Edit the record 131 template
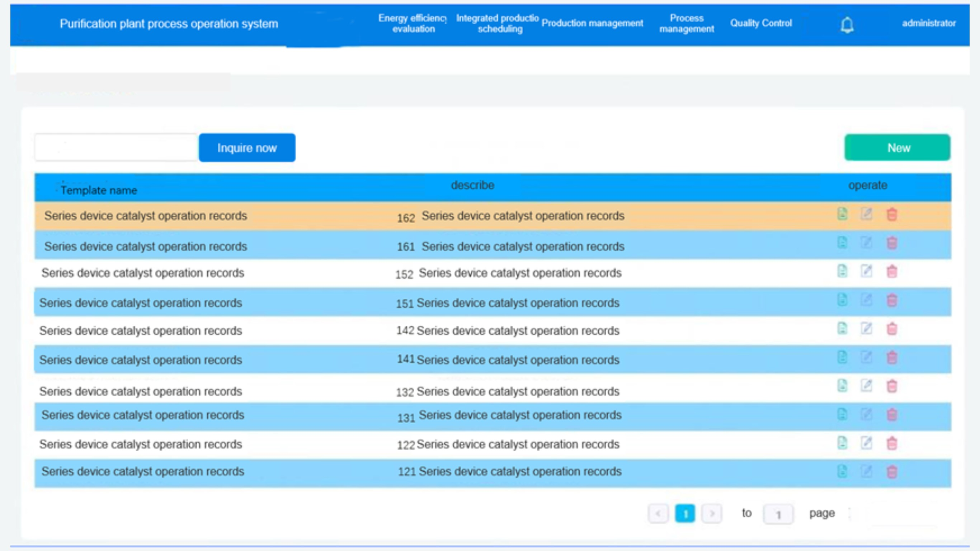This screenshot has width=980, height=551. [866, 414]
